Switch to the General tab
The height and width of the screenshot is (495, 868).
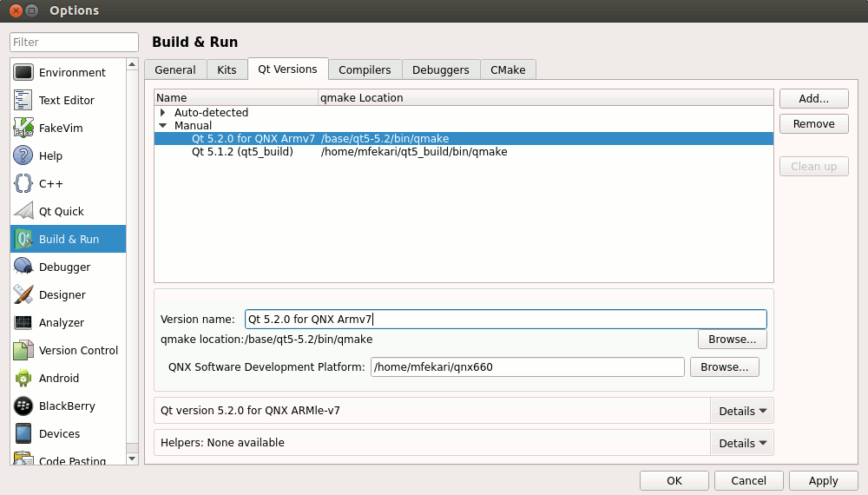coord(175,69)
